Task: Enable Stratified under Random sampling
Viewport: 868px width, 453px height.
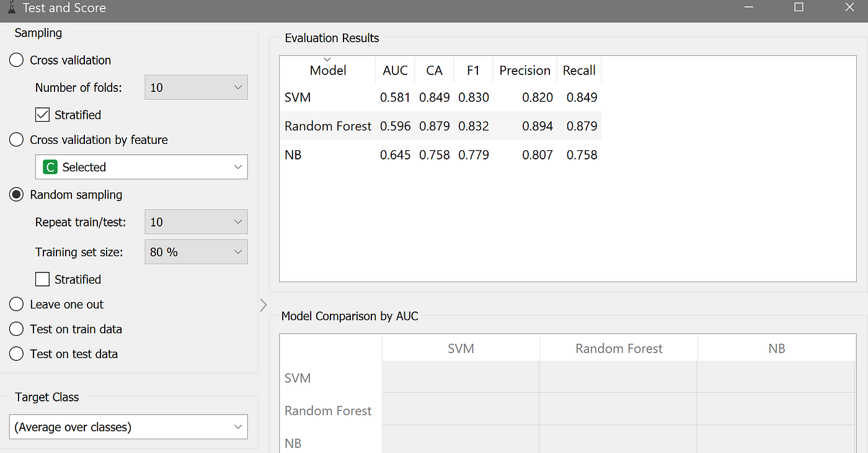Action: point(43,279)
